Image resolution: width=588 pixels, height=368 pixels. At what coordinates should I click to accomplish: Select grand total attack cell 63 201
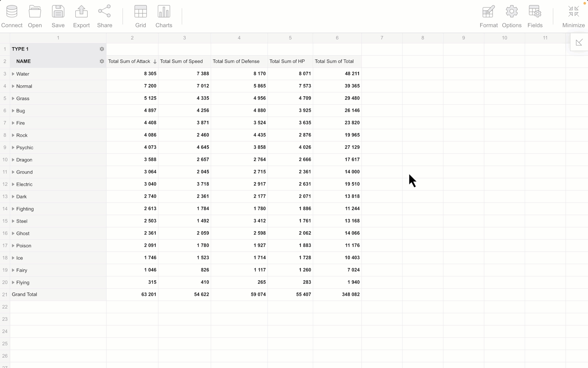132,294
